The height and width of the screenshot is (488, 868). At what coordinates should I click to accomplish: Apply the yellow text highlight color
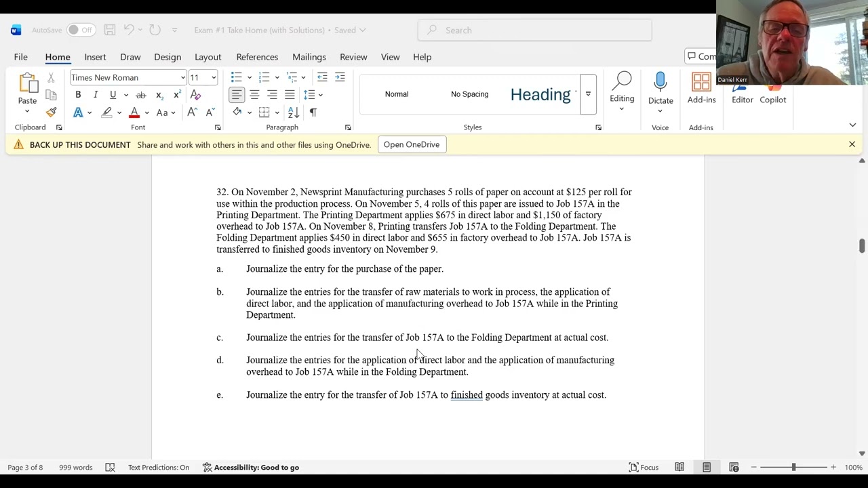click(x=106, y=113)
